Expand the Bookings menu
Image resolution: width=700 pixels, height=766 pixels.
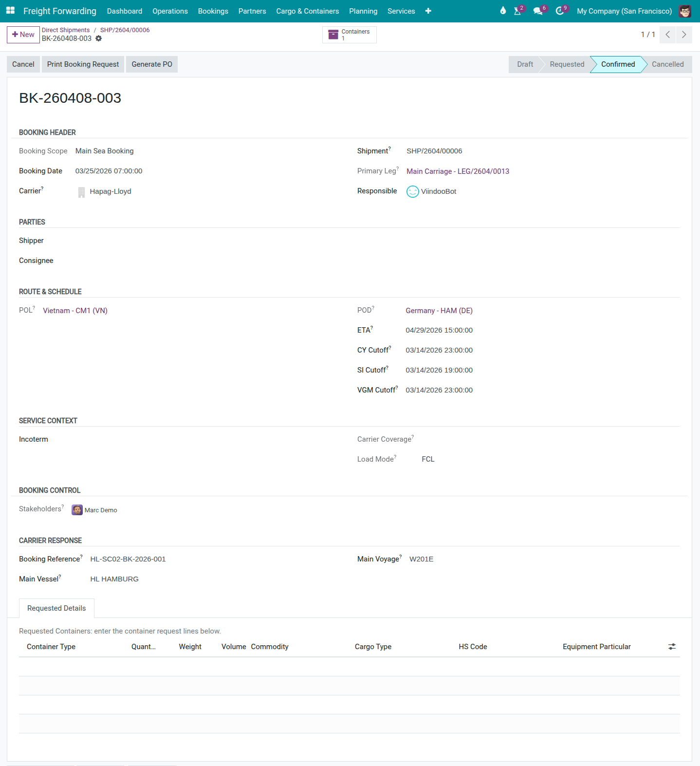[x=213, y=11]
